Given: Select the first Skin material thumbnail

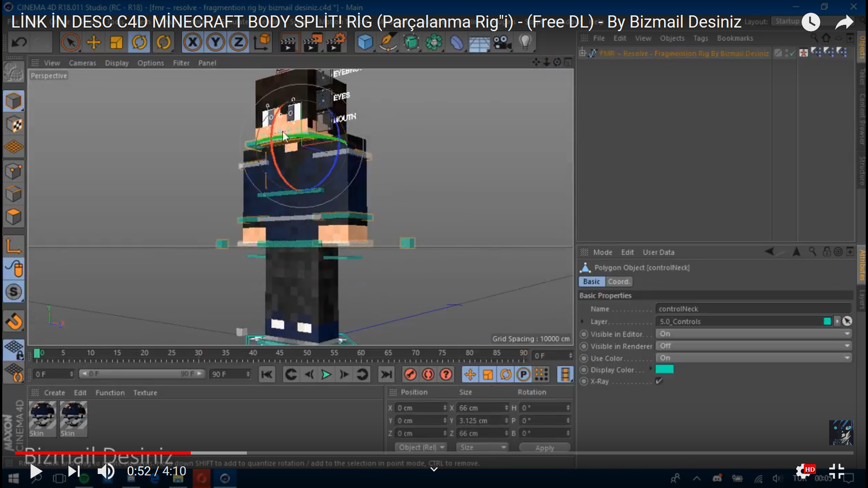Looking at the screenshot, I should pos(42,419).
